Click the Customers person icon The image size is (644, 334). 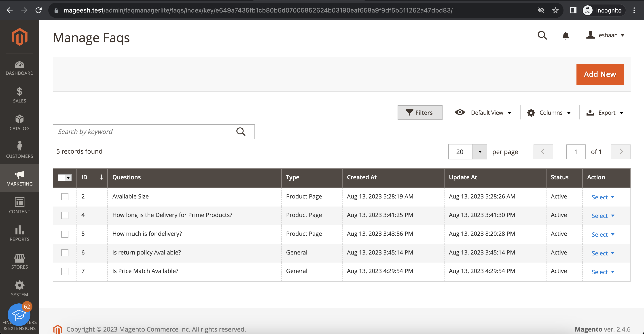(x=19, y=146)
